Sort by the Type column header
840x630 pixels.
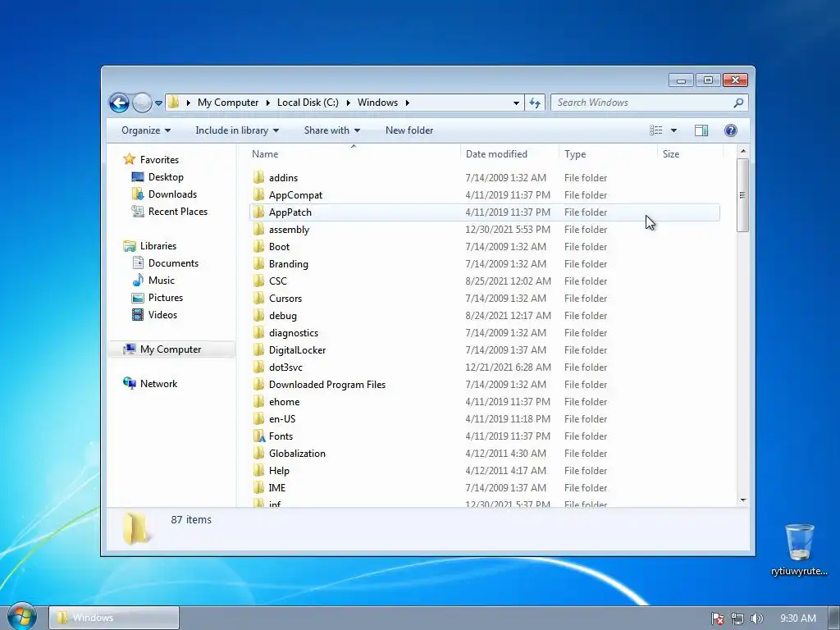tap(608, 153)
